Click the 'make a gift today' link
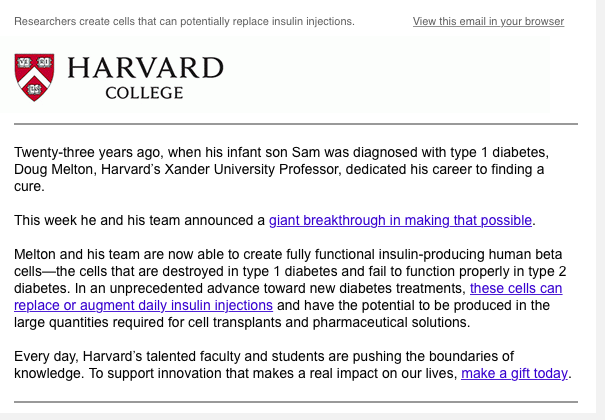 (x=514, y=373)
